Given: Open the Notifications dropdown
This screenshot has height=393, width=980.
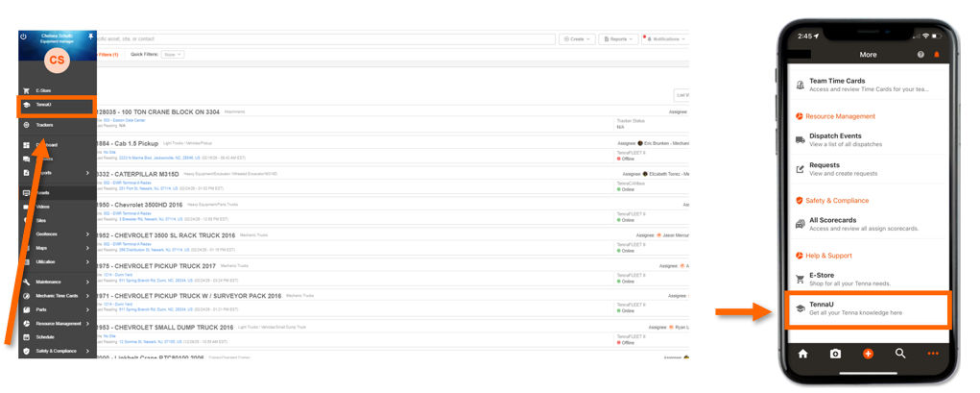Looking at the screenshot, I should [665, 38].
